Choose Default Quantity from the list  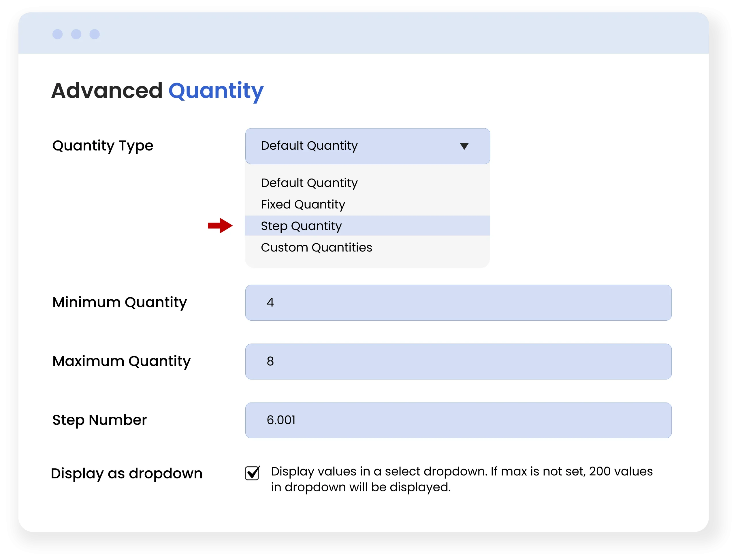pos(309,183)
